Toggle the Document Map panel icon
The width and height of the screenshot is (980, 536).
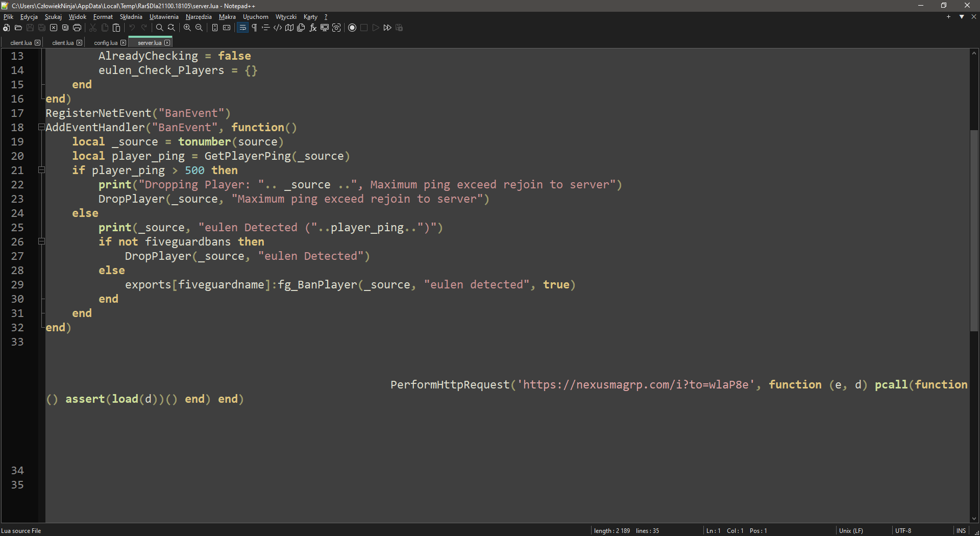click(289, 28)
